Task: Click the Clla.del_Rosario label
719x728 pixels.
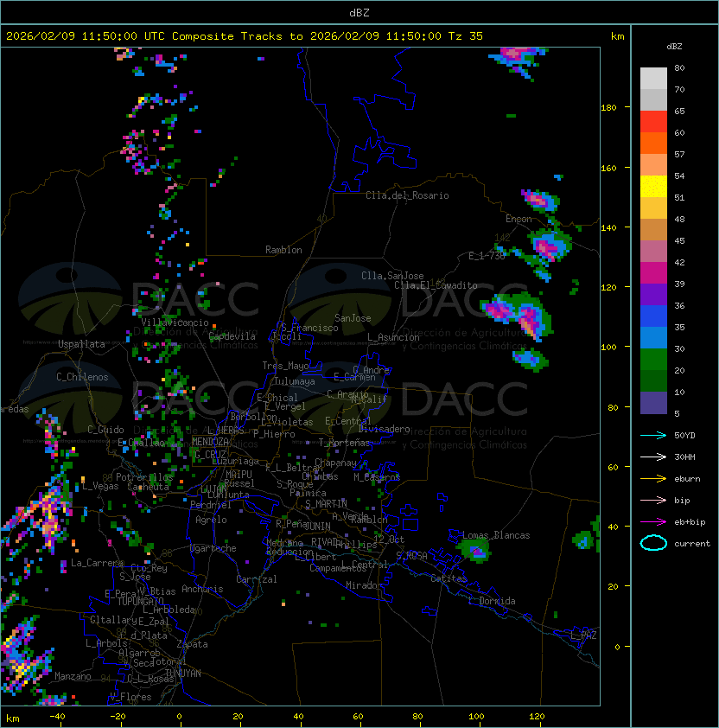Action: click(407, 195)
